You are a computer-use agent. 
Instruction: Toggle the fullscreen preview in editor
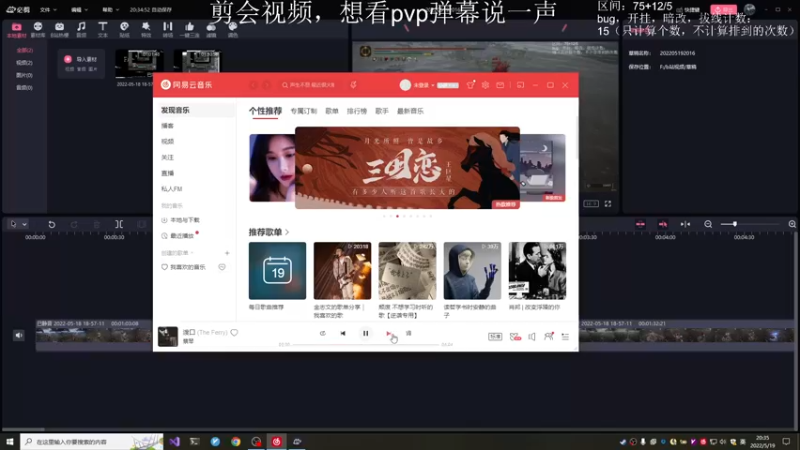pyautogui.click(x=608, y=204)
